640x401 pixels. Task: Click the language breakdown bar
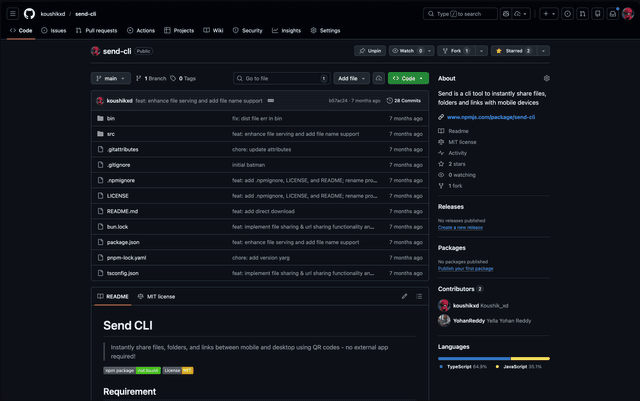click(x=494, y=359)
